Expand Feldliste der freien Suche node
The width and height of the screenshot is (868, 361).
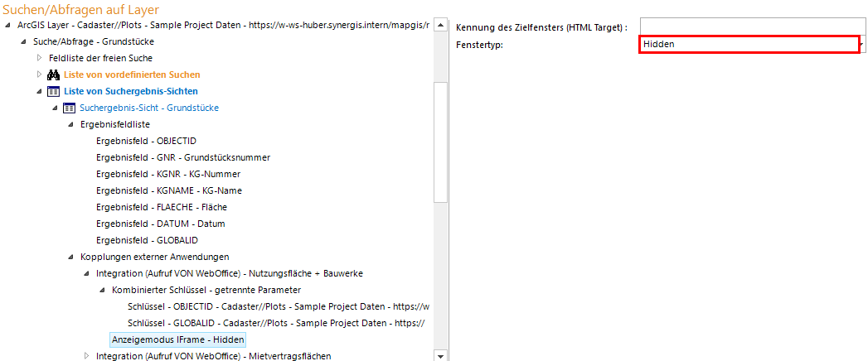pos(39,58)
